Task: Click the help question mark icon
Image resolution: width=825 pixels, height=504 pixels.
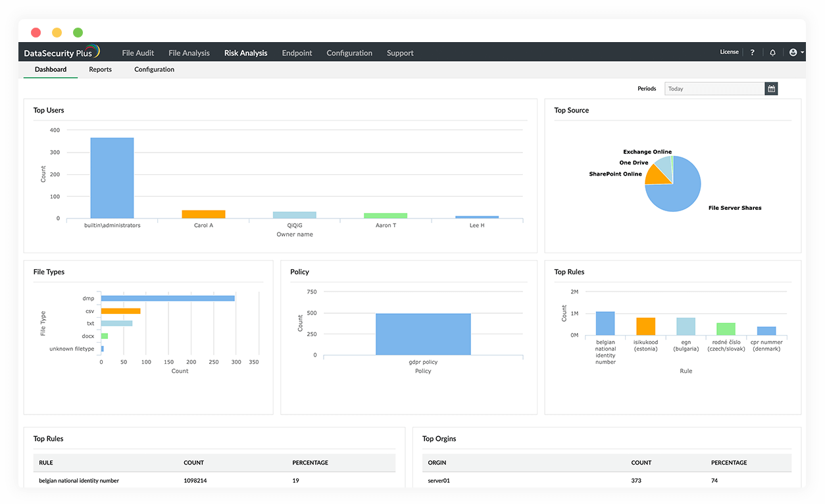Action: pyautogui.click(x=752, y=52)
